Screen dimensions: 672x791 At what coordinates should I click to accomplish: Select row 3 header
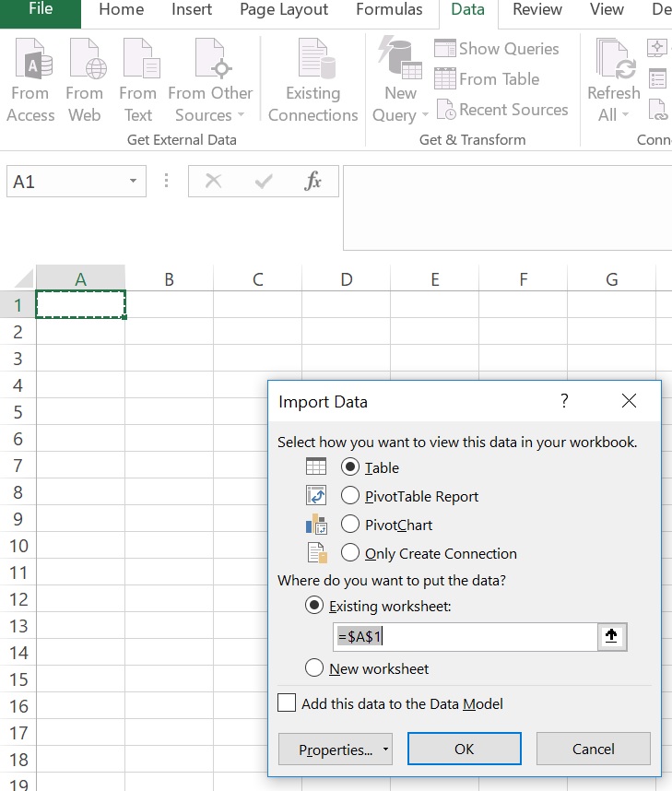(18, 359)
